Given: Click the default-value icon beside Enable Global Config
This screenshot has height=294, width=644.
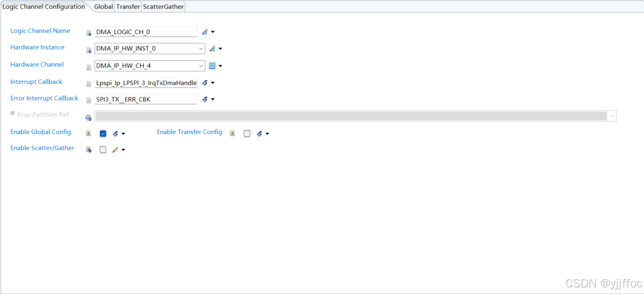Looking at the screenshot, I should point(115,133).
